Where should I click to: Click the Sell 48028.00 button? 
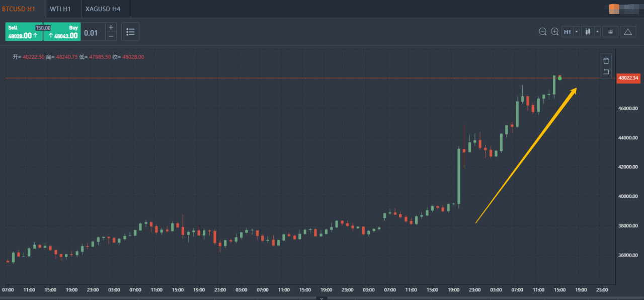pos(24,32)
